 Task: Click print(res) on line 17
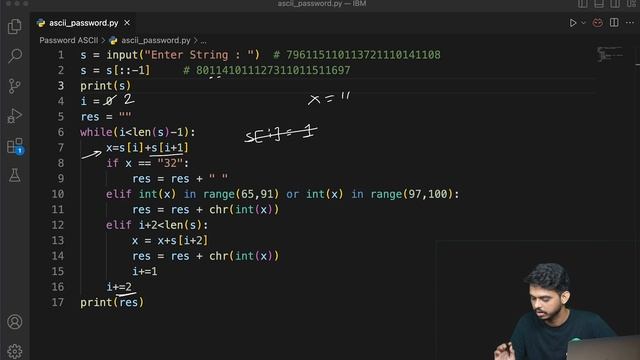[x=112, y=302]
